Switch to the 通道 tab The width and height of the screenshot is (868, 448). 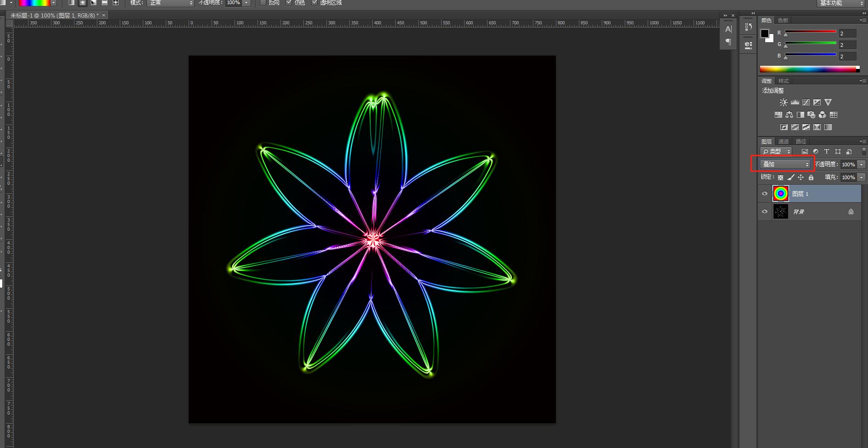pos(784,141)
